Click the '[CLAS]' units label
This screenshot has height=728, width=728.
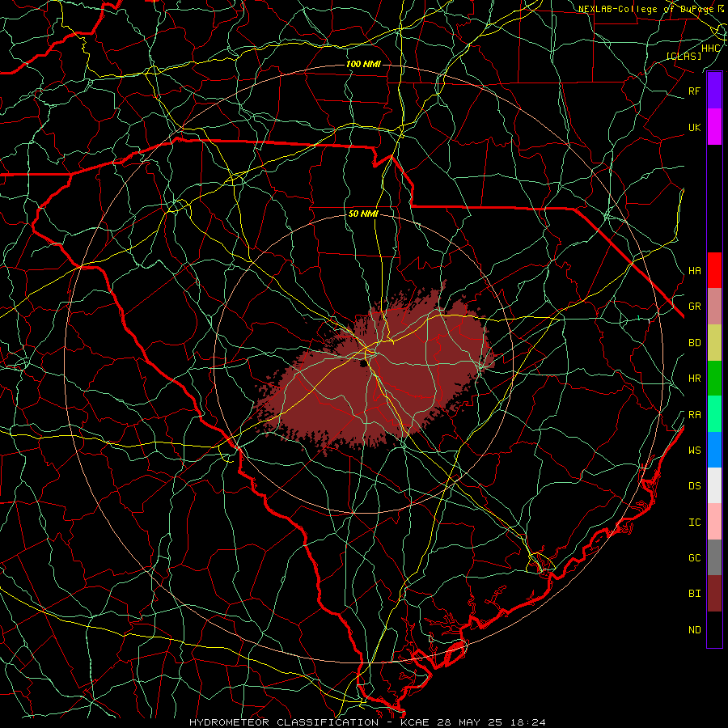point(684,56)
